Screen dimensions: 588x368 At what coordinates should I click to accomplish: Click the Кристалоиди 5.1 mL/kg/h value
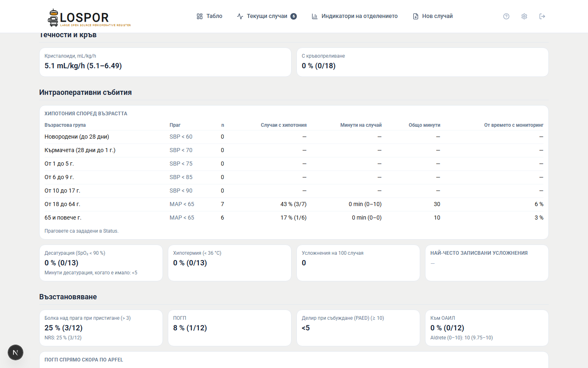[x=83, y=66]
